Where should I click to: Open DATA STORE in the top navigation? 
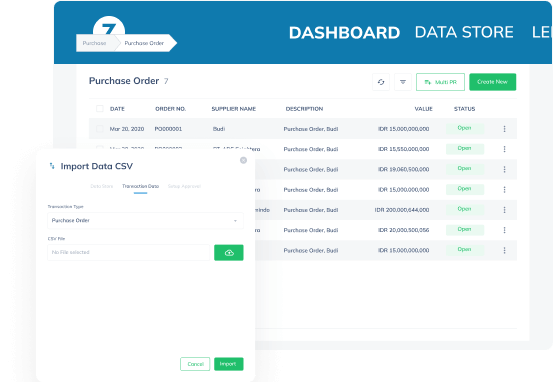tap(464, 32)
